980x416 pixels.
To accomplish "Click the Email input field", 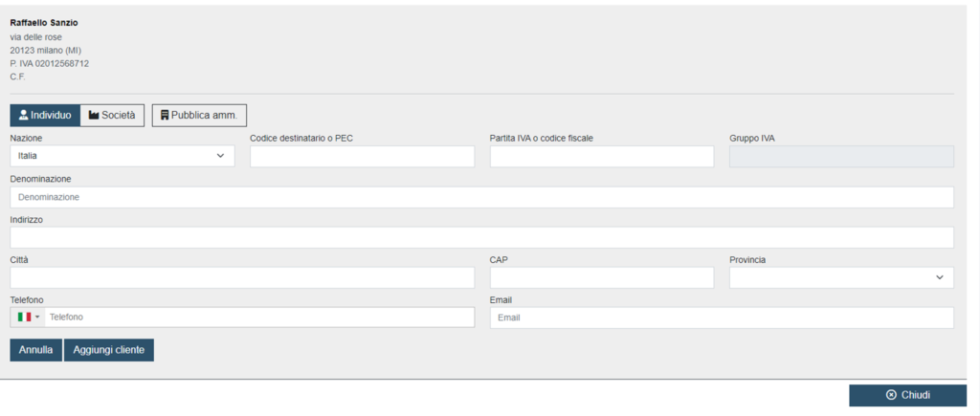I will click(722, 317).
